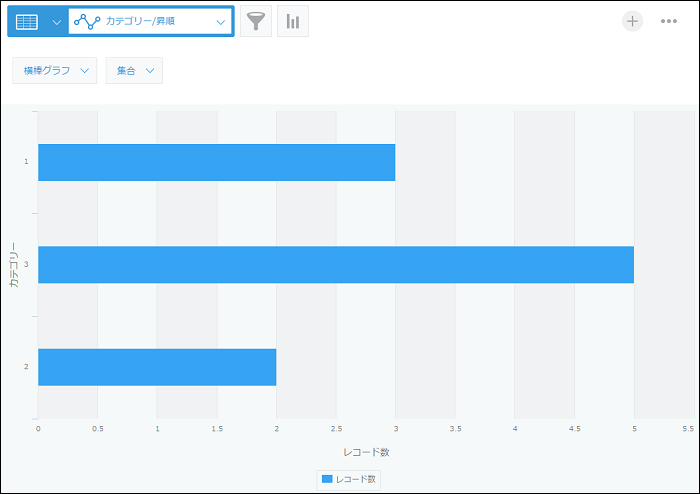This screenshot has height=494, width=700.
Task: Select the longest bar for category 3
Action: click(x=335, y=264)
